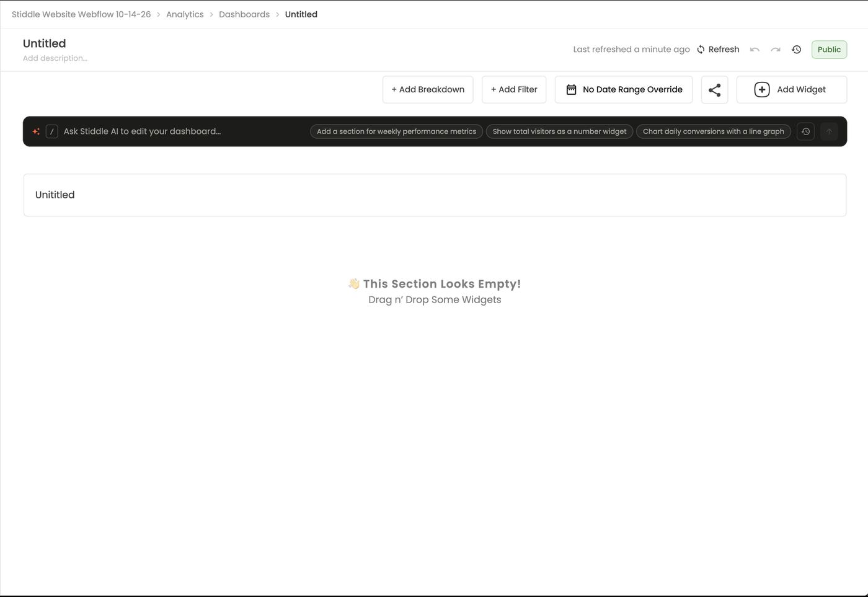Image resolution: width=868 pixels, height=597 pixels.
Task: Edit the Untitled dashboard title
Action: click(x=45, y=43)
